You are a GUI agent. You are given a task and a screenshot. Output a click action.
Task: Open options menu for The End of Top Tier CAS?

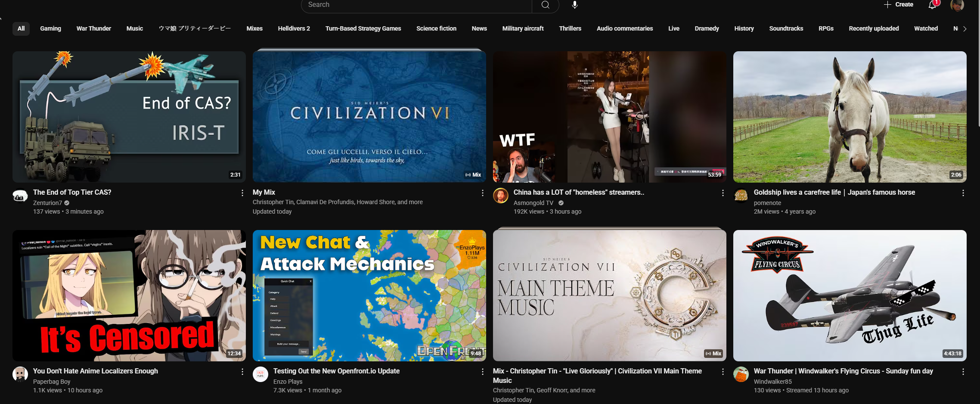point(242,193)
